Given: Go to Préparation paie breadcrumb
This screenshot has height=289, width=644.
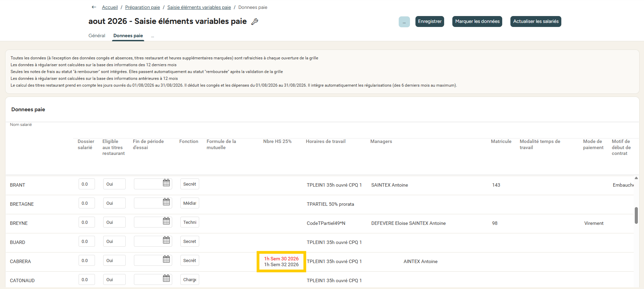Looking at the screenshot, I should pyautogui.click(x=142, y=7).
